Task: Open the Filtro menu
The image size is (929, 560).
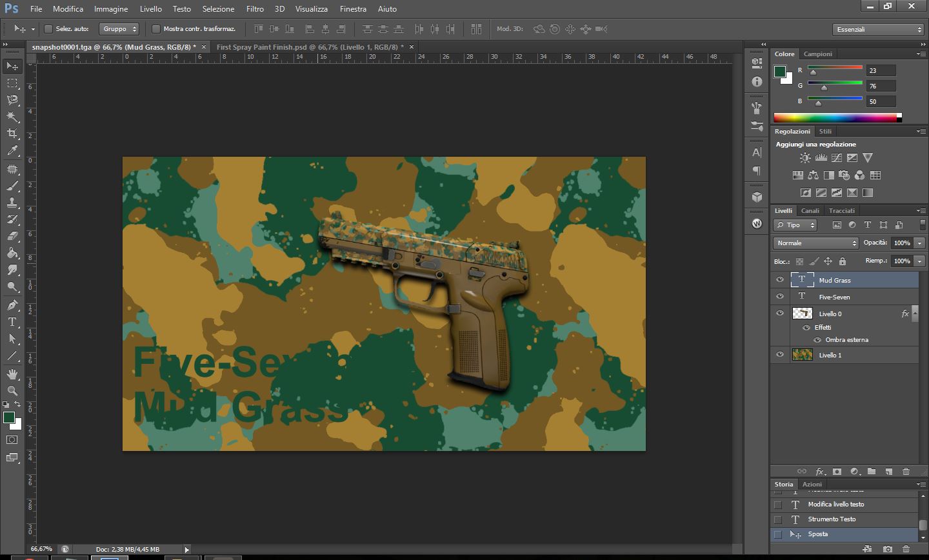Action: [255, 9]
